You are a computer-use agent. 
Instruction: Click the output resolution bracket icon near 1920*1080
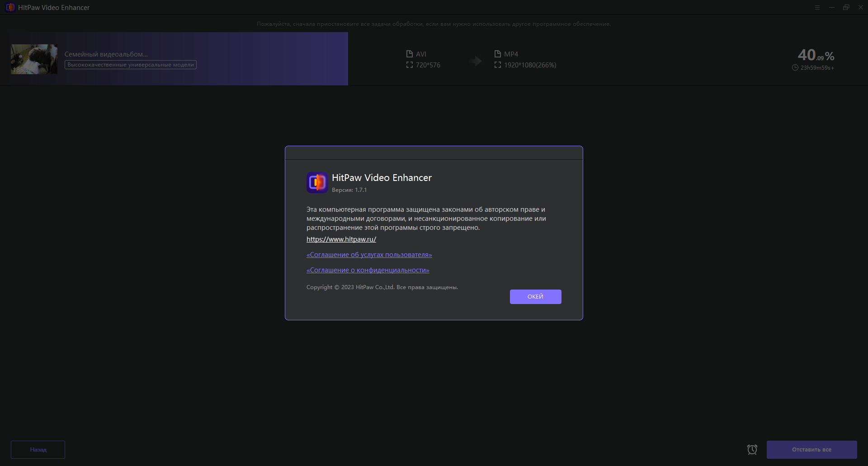[498, 65]
